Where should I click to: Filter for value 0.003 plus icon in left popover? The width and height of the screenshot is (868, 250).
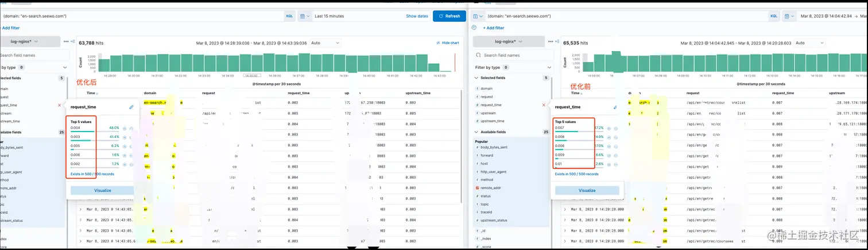point(125,137)
